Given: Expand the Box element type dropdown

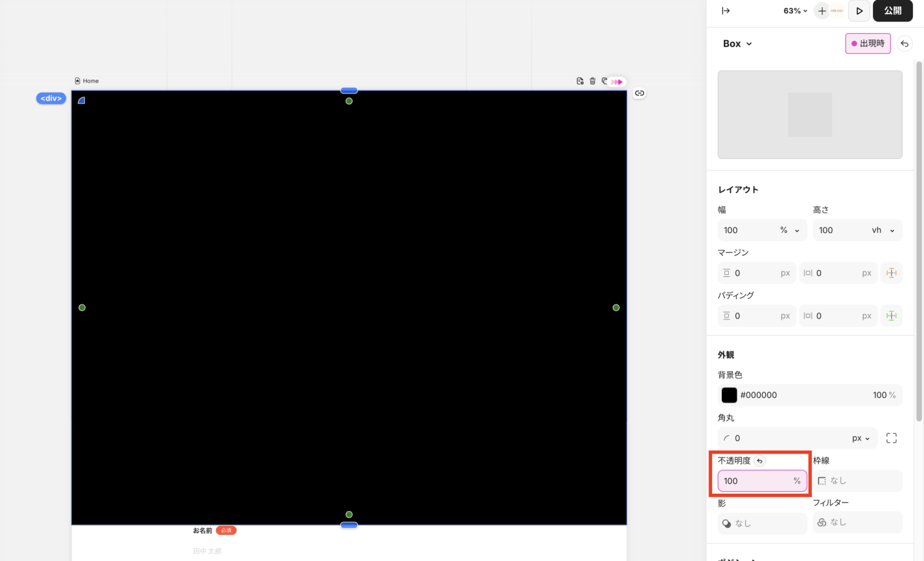Looking at the screenshot, I should point(737,44).
